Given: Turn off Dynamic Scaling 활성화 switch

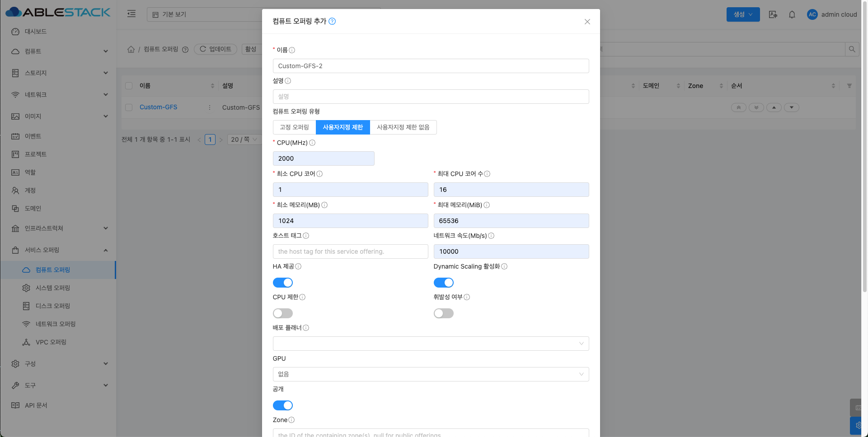Looking at the screenshot, I should tap(443, 283).
